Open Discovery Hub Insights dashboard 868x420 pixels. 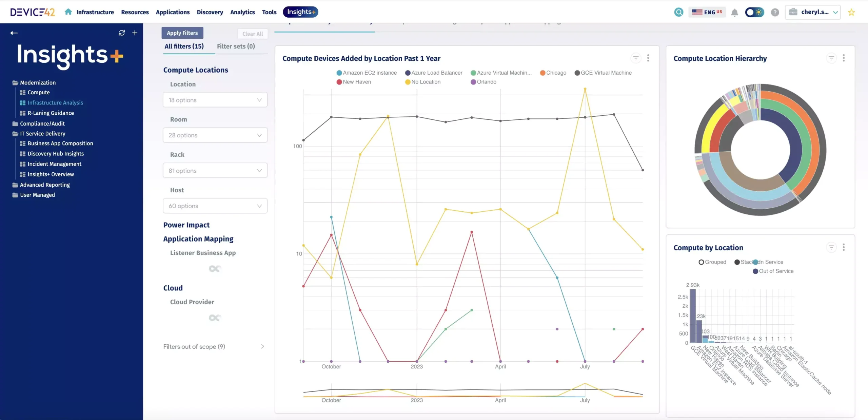(52, 154)
